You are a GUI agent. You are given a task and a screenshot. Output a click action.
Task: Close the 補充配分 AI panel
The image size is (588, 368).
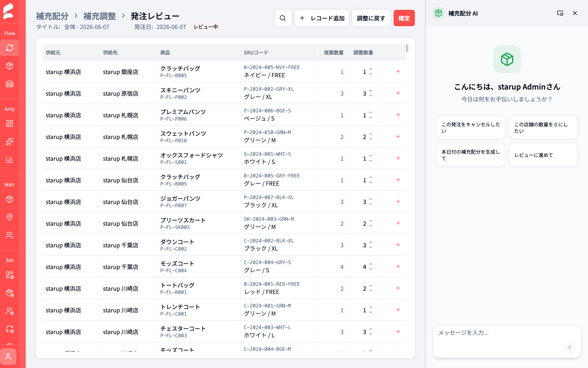(575, 13)
